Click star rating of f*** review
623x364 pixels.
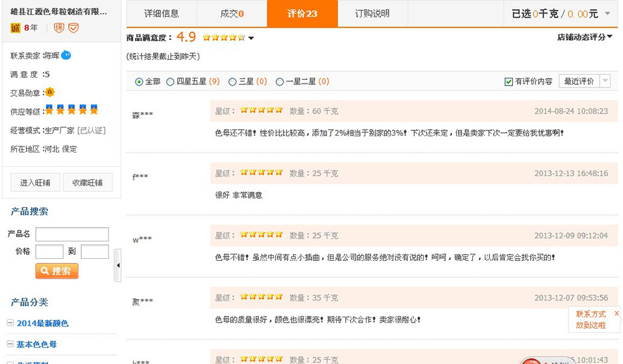tap(261, 172)
